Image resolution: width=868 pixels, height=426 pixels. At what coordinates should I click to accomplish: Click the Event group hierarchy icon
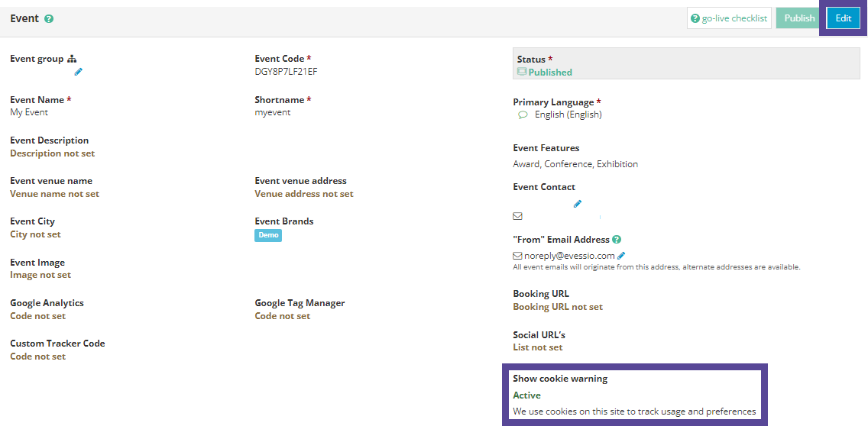coord(72,59)
